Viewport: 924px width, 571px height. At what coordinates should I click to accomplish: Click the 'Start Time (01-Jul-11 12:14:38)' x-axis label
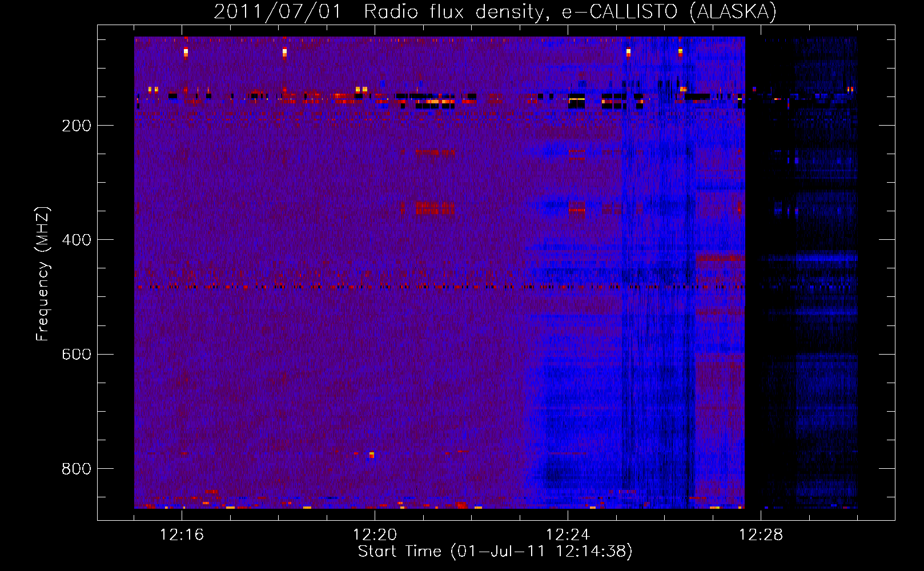(x=495, y=552)
